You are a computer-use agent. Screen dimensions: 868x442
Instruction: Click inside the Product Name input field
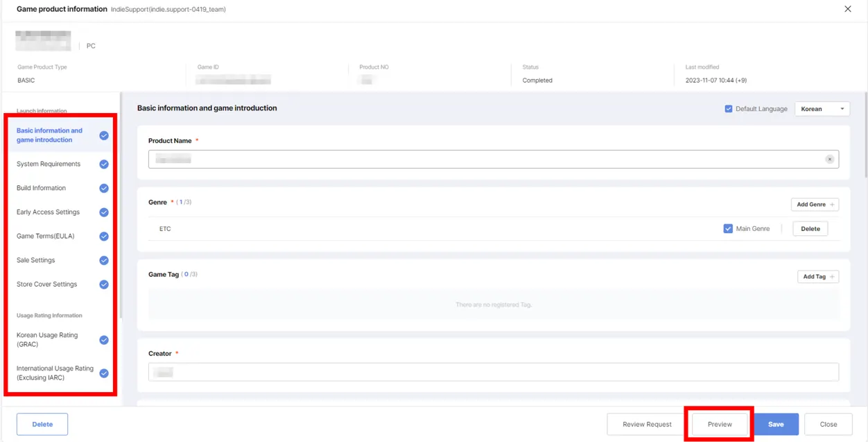[493, 159]
